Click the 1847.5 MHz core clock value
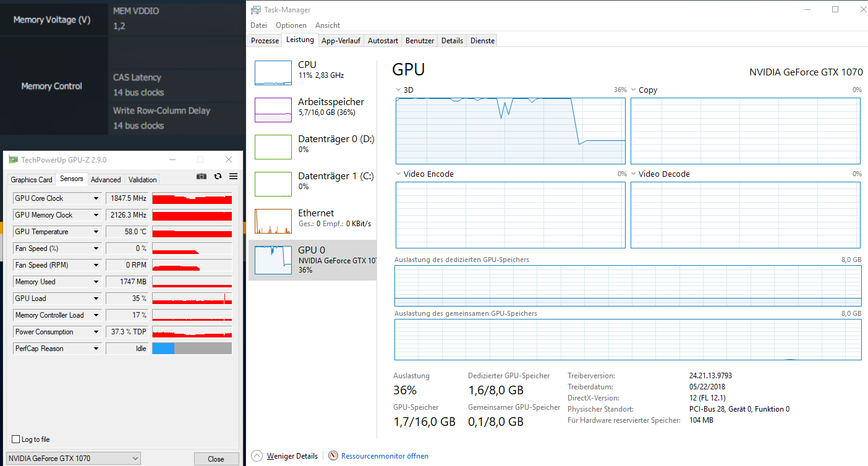Image resolution: width=868 pixels, height=466 pixels. click(127, 198)
